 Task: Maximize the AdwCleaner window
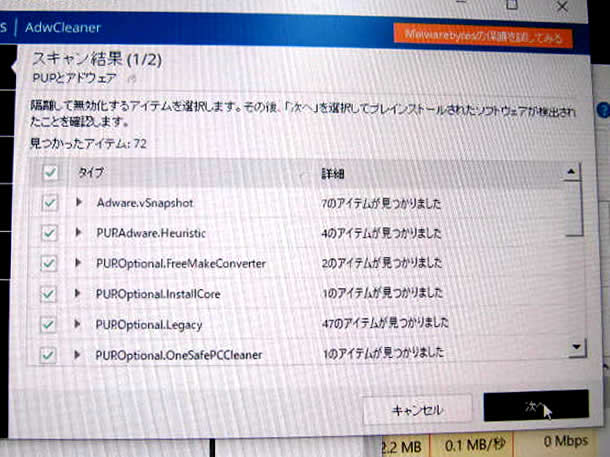point(512,5)
